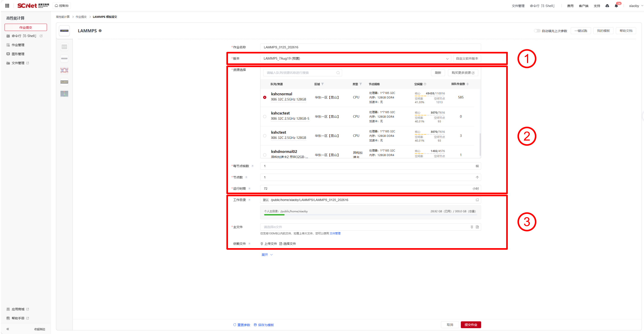Click the 帮助文档 button
This screenshot has height=334, width=644.
coord(626,31)
